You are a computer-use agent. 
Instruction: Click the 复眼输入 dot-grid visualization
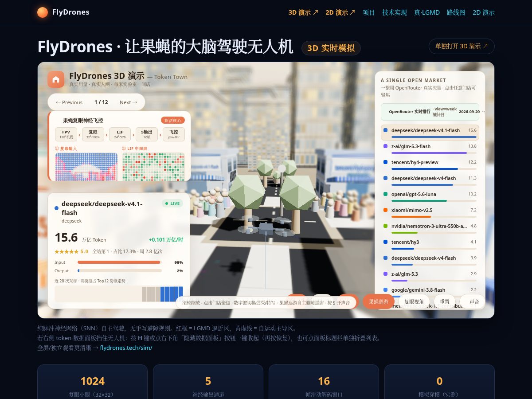click(86, 167)
